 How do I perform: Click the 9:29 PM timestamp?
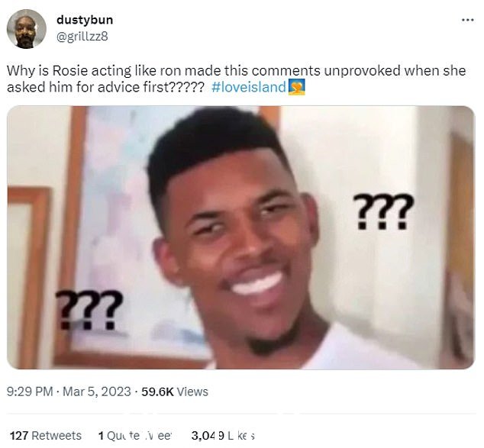[30, 392]
